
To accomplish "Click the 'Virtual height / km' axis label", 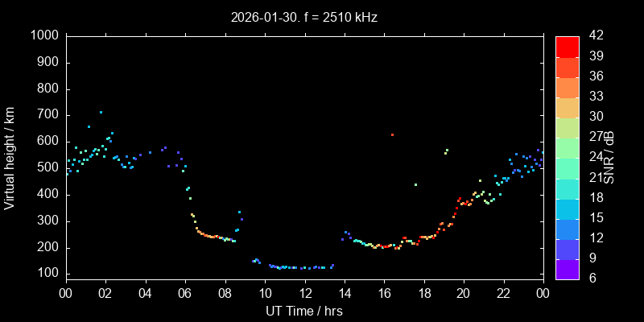I will 10,156.
